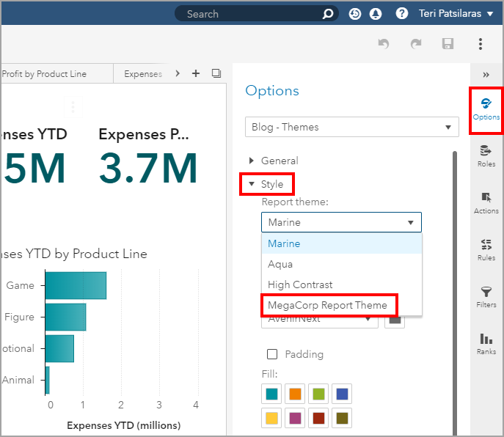
Task: Click the save icon in toolbar
Action: (448, 44)
